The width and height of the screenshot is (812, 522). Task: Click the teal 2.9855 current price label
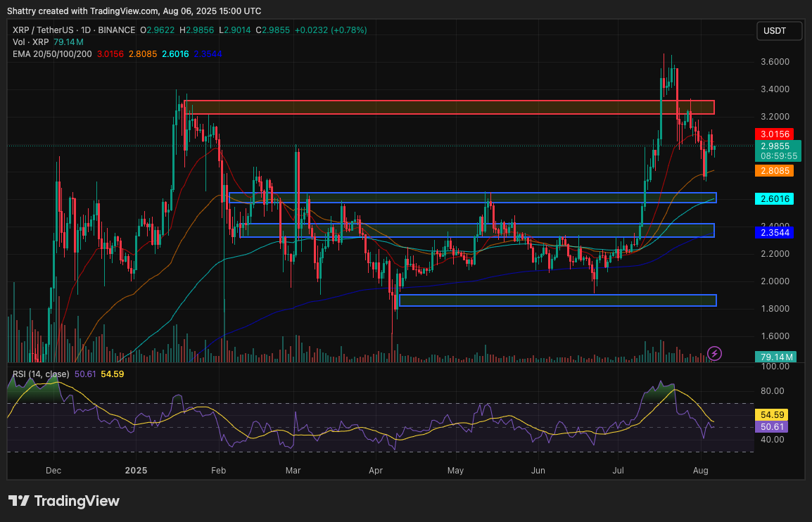pos(775,146)
